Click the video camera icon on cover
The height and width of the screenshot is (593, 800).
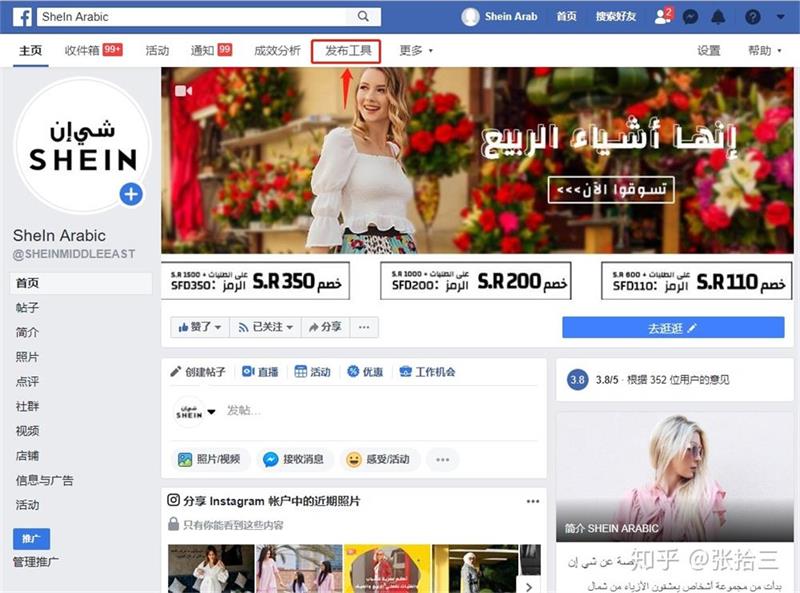click(x=183, y=91)
